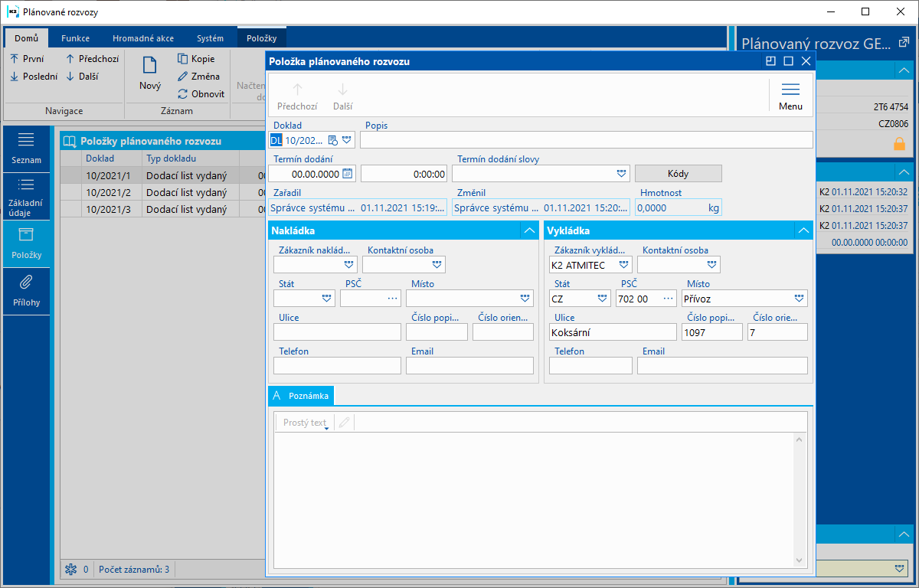Image resolution: width=919 pixels, height=588 pixels.
Task: Click the Obnovit refresh icon
Action: tap(183, 94)
